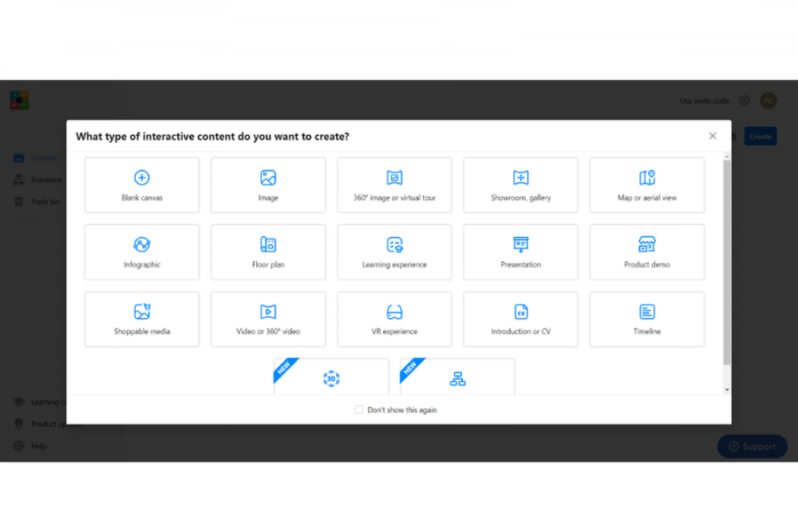Viewport: 798px width, 532px height.
Task: Check the Don't show this again box
Action: [x=359, y=410]
